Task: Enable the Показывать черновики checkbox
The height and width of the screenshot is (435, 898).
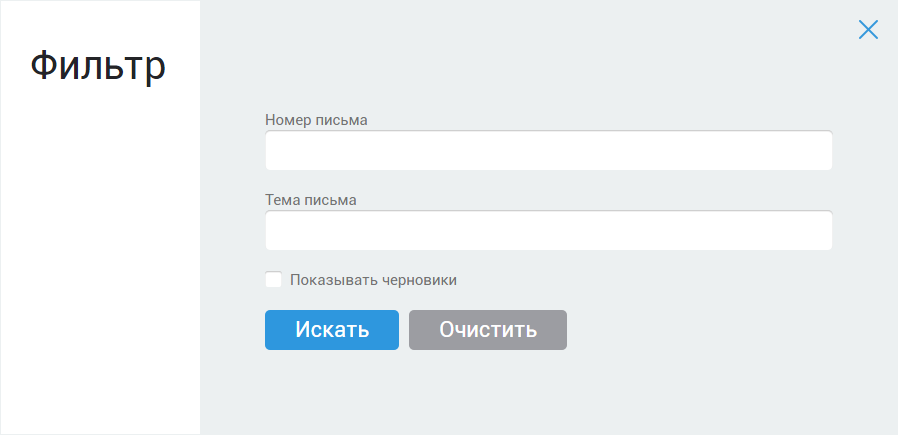Action: tap(273, 280)
